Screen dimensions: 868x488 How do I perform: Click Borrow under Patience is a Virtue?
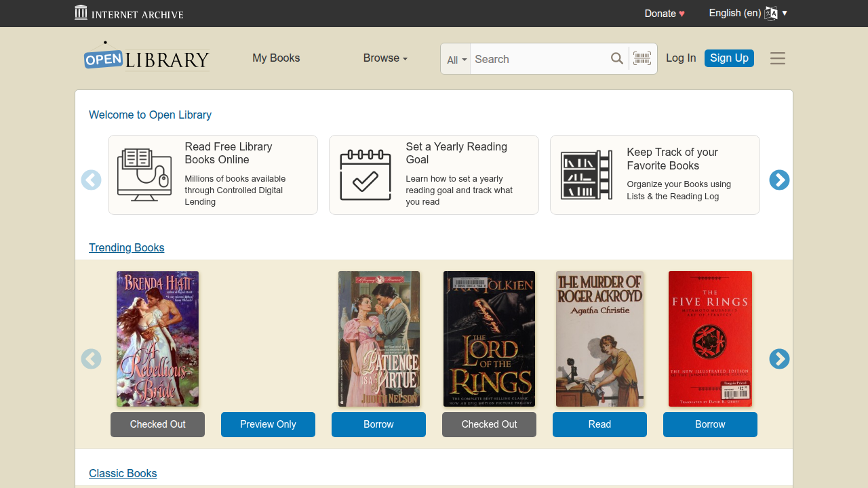pyautogui.click(x=378, y=424)
